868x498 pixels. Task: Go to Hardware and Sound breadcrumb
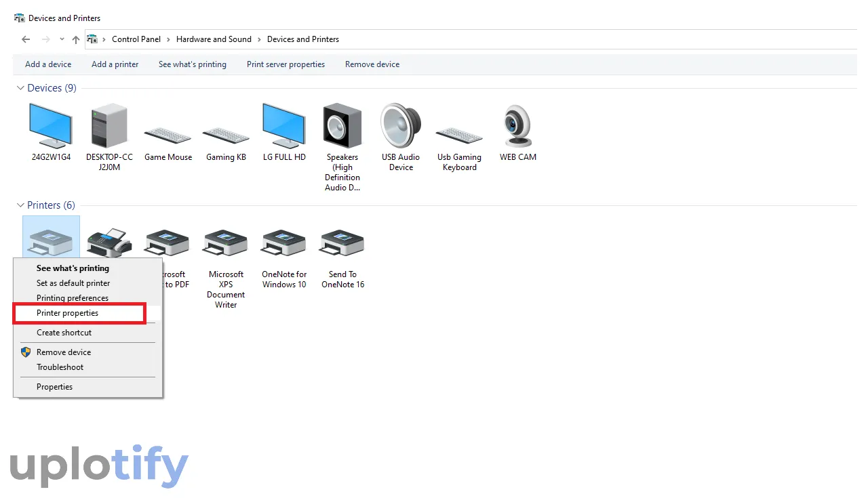tap(214, 39)
